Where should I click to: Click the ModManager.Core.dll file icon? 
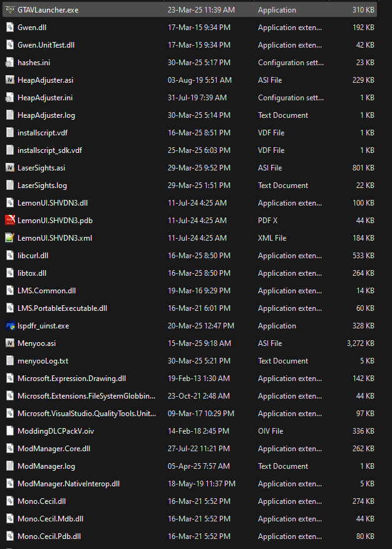click(10, 448)
